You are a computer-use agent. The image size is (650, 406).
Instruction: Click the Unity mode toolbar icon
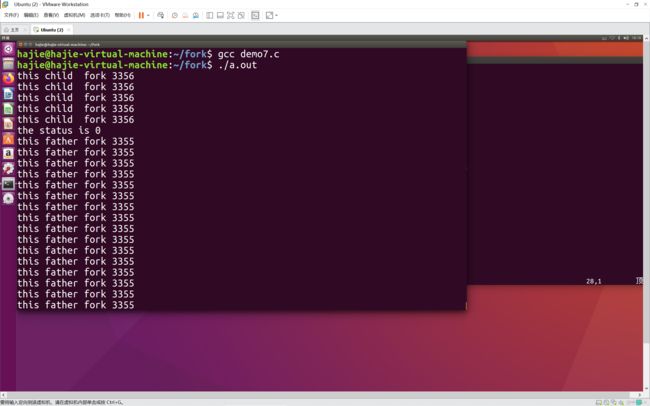coord(241,15)
